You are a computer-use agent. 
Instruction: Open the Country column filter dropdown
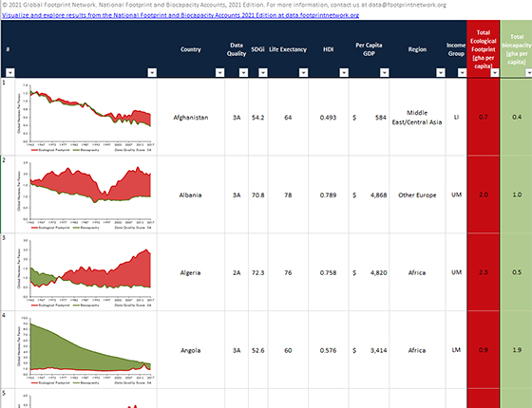(219, 72)
